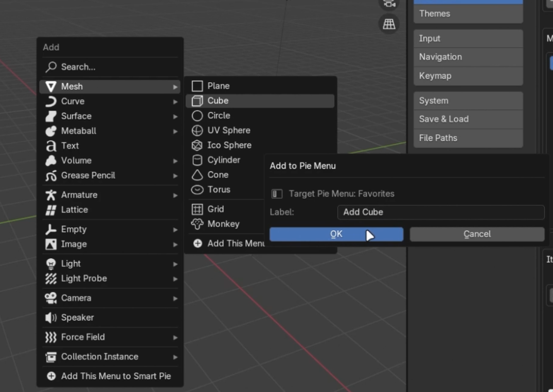Expand the Armature submenu arrow

(x=175, y=195)
